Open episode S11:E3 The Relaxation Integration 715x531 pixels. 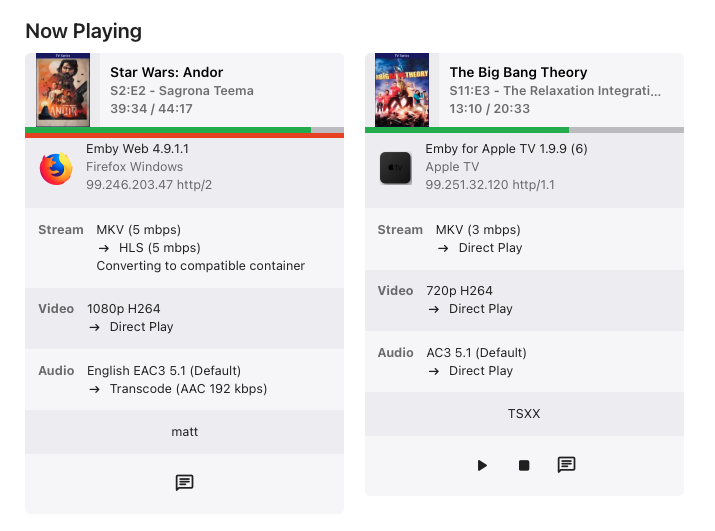pos(555,91)
